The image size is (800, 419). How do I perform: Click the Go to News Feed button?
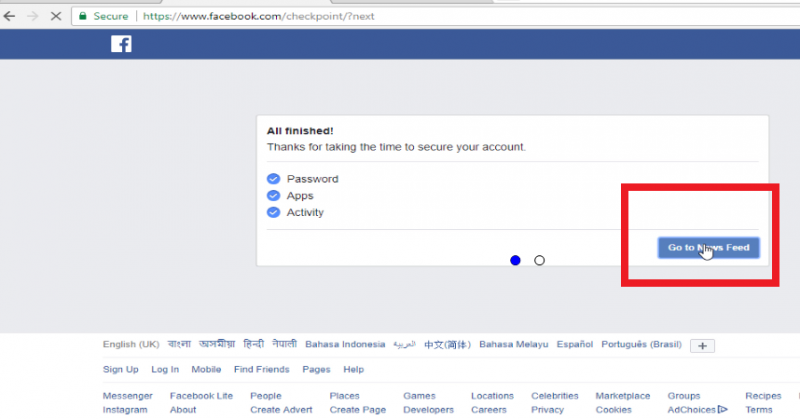709,248
